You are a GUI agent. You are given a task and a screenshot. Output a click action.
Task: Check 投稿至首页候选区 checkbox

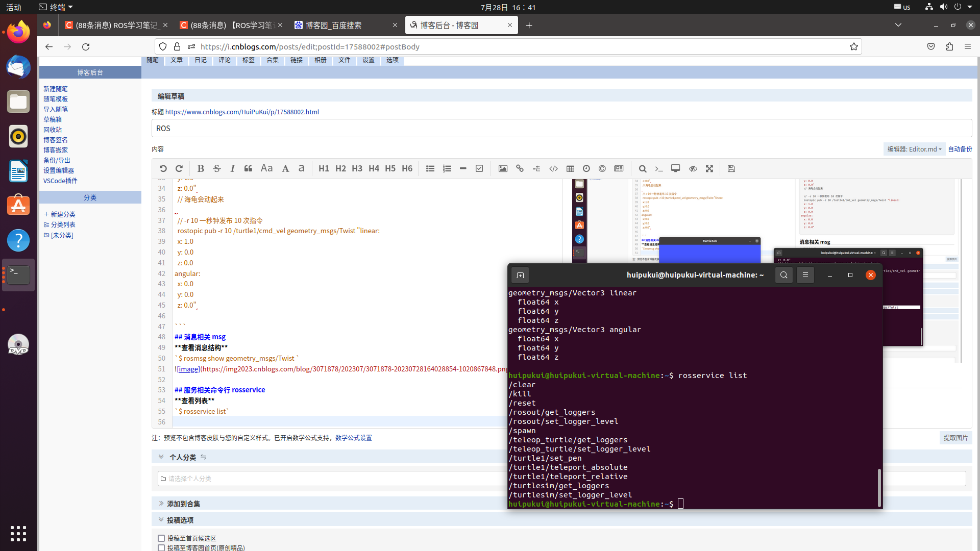coord(161,538)
